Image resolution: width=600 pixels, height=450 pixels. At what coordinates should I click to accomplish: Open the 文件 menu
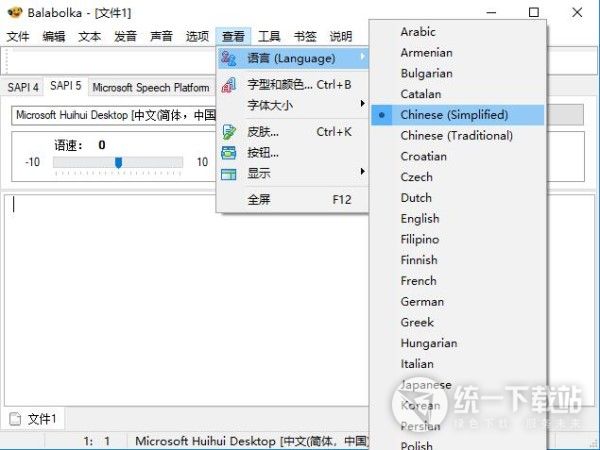tap(18, 36)
